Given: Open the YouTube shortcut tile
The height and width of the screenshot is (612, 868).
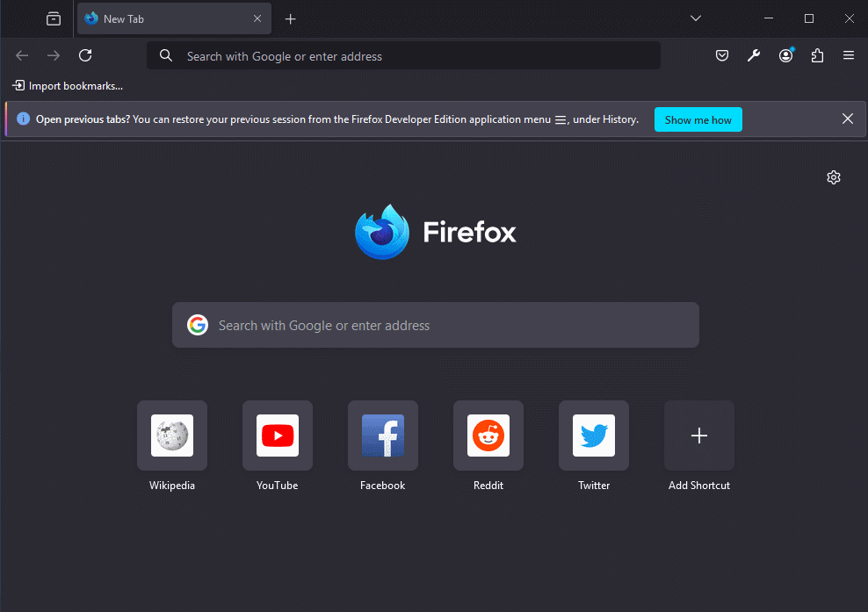Looking at the screenshot, I should (278, 436).
